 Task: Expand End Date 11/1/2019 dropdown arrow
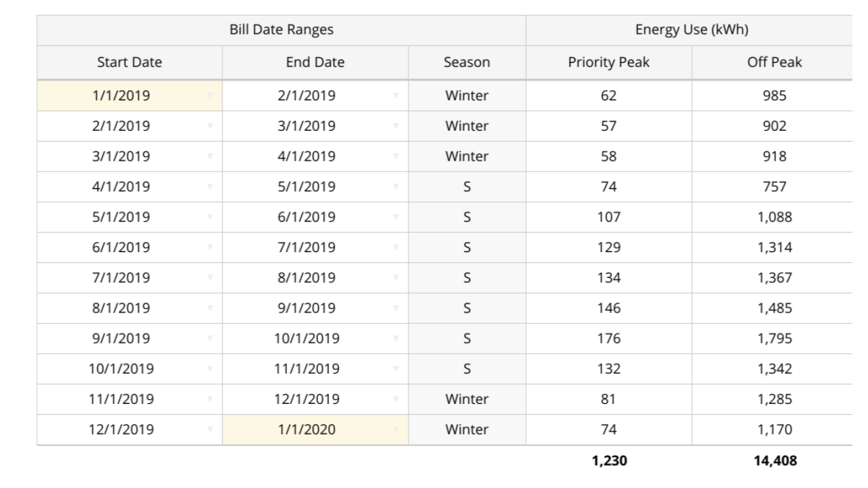pos(395,369)
